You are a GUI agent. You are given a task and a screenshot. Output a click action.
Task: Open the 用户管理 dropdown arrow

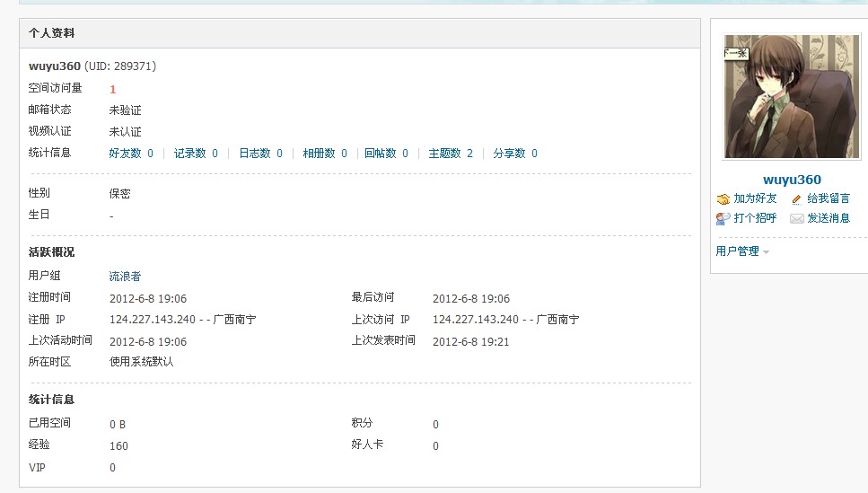767,252
